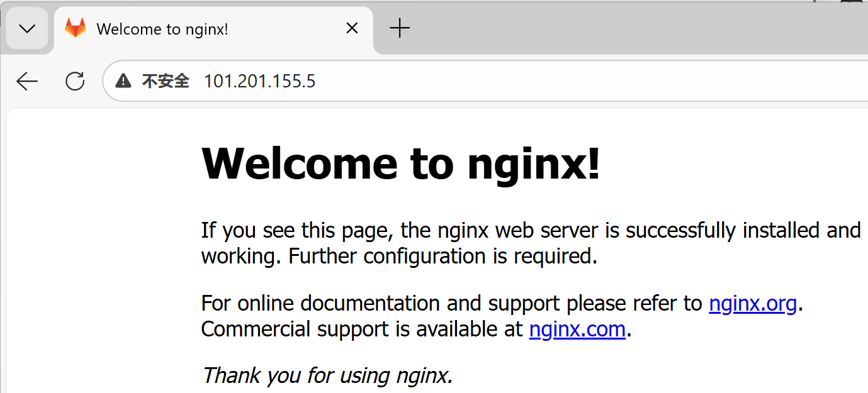Open a new tab with the plus button
868x393 pixels.
400,28
